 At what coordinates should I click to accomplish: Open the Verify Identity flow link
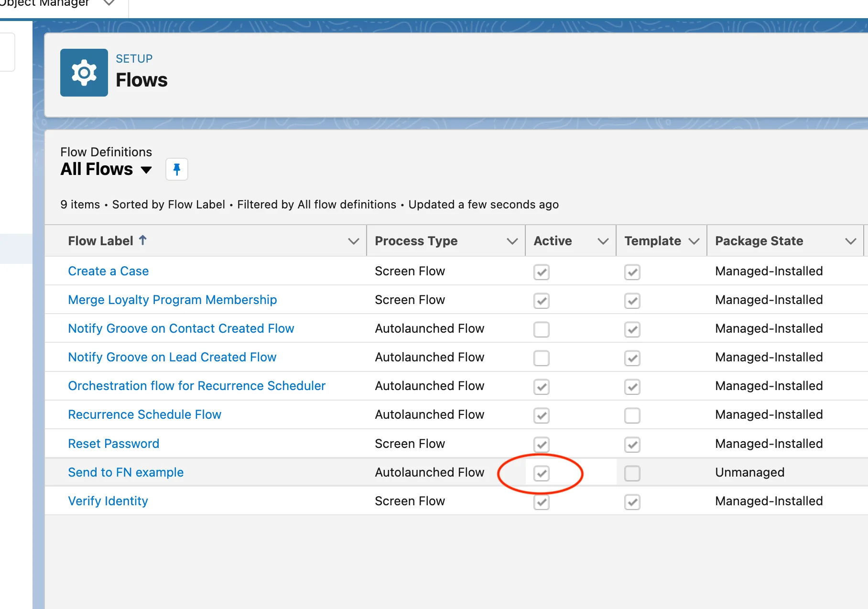click(x=108, y=501)
